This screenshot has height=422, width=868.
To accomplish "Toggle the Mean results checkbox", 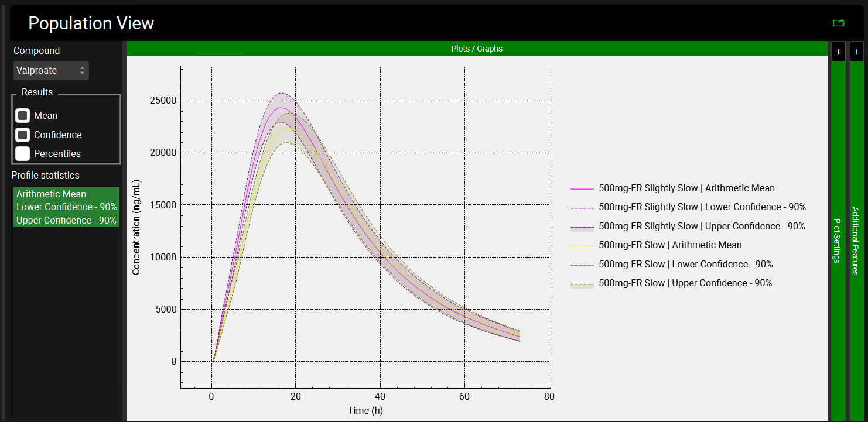I will pos(23,116).
